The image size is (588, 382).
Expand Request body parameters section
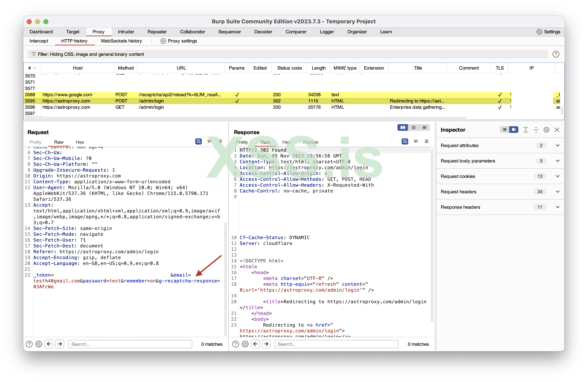(x=557, y=161)
